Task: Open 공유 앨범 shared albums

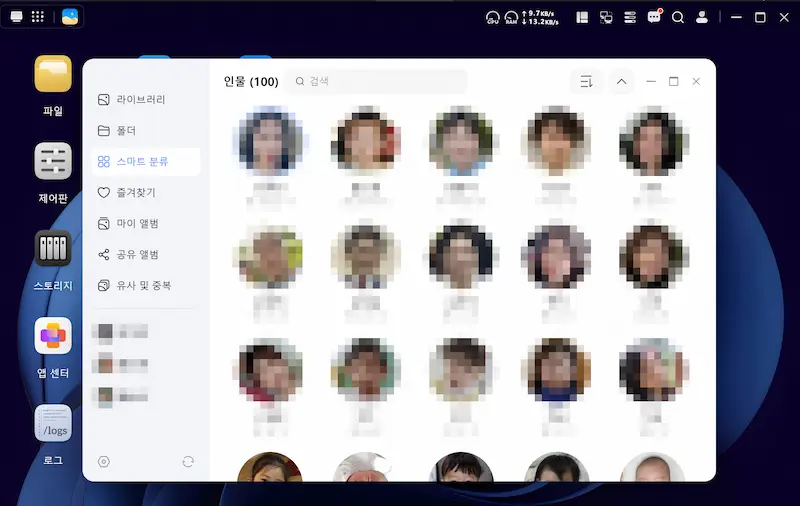Action: [x=145, y=255]
